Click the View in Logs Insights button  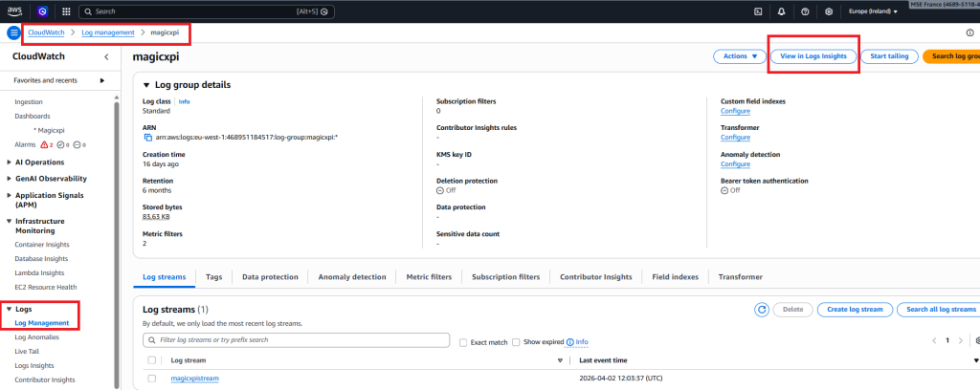[813, 56]
